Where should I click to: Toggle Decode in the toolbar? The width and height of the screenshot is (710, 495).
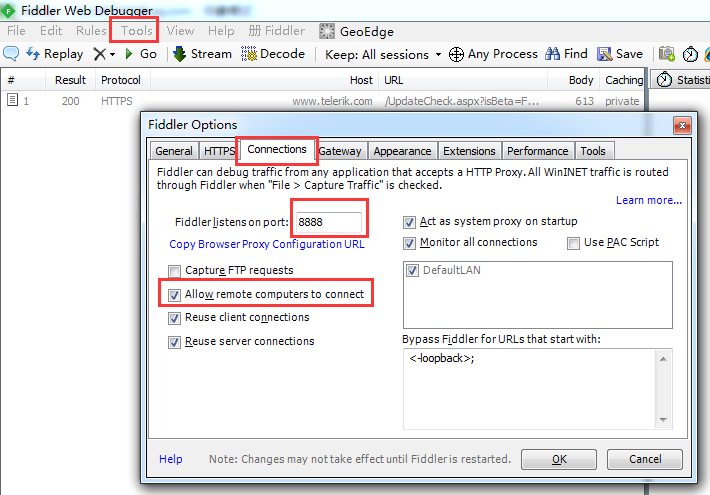pyautogui.click(x=273, y=54)
